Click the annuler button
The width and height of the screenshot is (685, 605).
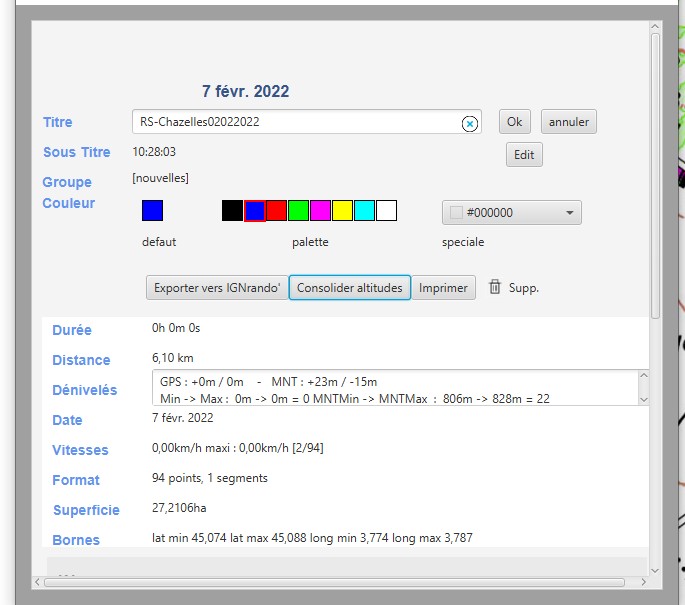(x=569, y=122)
